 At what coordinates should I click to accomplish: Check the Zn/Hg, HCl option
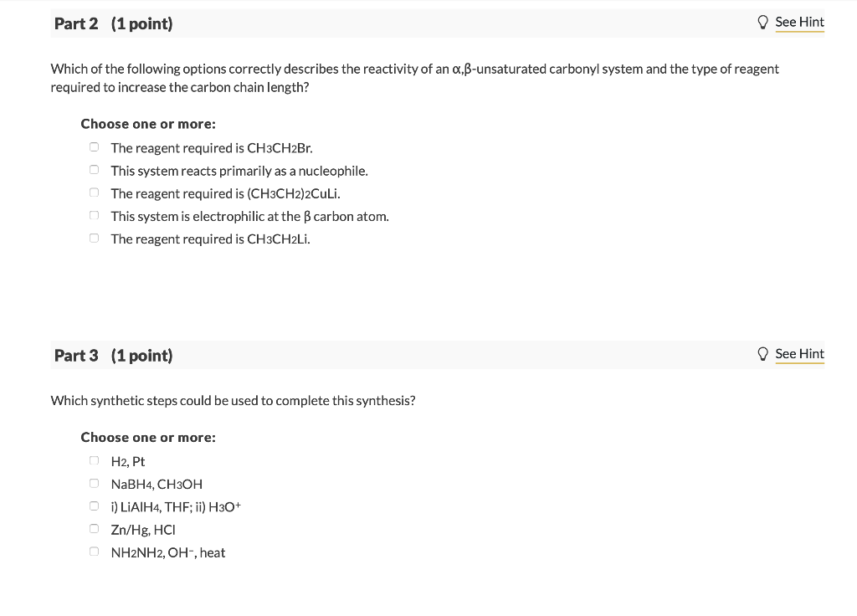click(x=94, y=529)
